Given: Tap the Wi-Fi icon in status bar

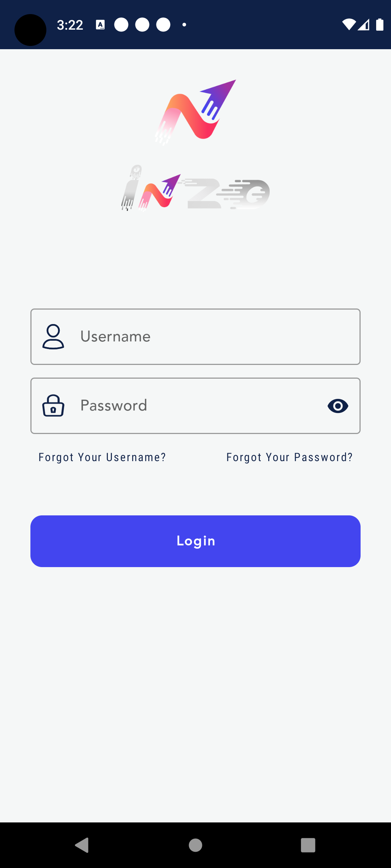Looking at the screenshot, I should point(349,24).
